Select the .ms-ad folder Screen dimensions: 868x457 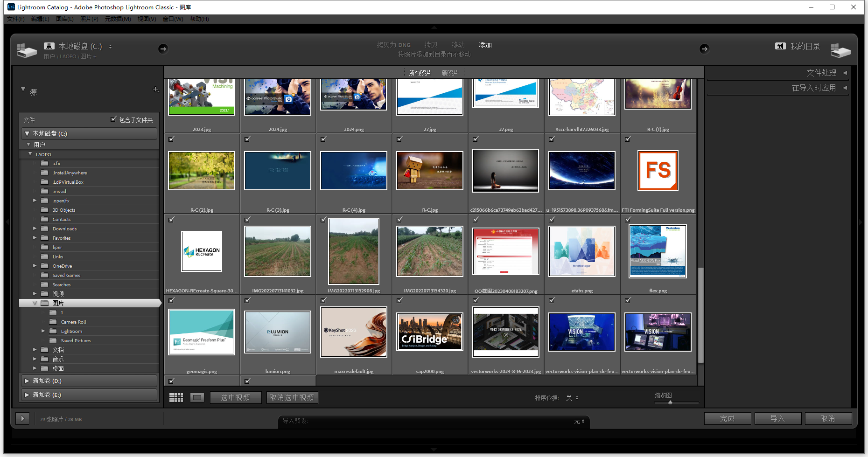59,191
